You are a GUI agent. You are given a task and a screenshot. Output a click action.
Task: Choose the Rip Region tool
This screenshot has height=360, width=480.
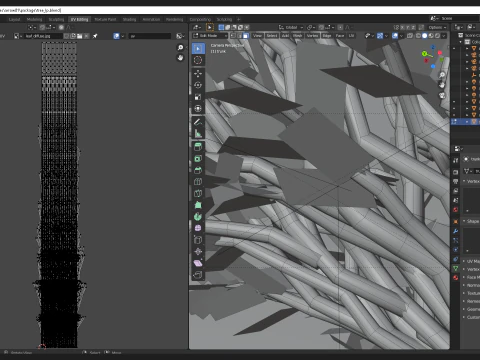198,275
